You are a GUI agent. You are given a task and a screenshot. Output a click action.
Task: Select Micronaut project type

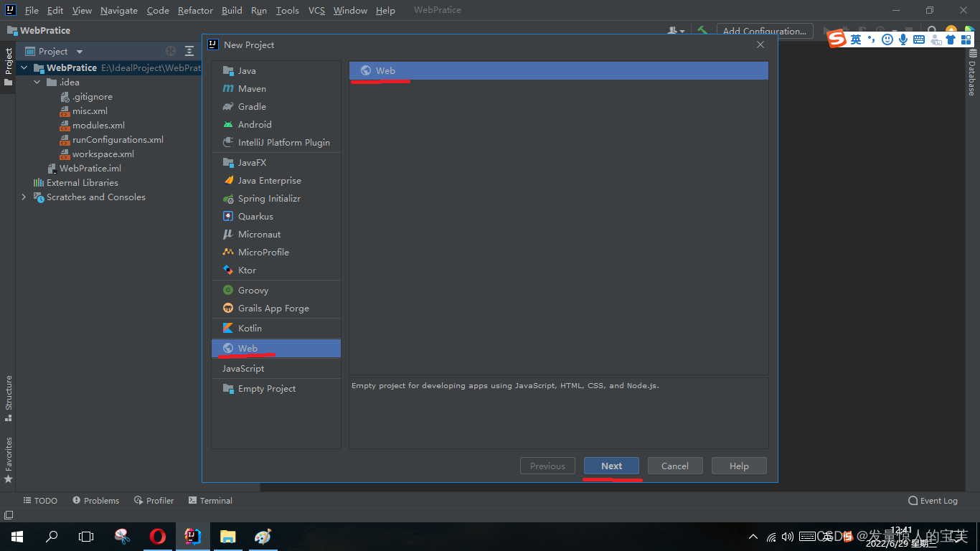pyautogui.click(x=276, y=234)
